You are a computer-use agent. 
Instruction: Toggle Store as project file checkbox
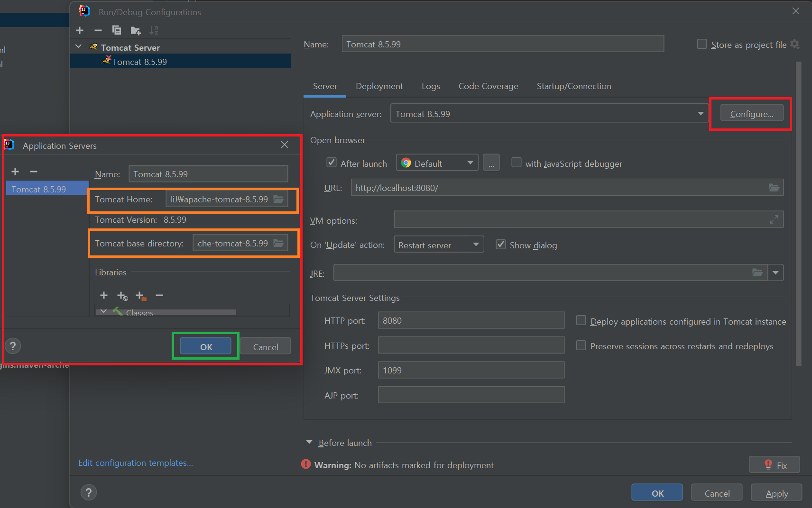pyautogui.click(x=702, y=44)
